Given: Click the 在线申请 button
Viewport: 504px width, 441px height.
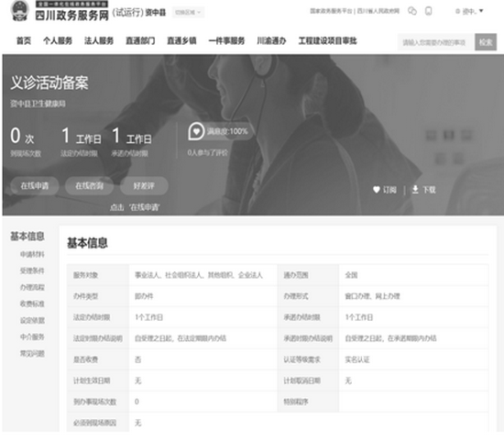Looking at the screenshot, I should [35, 186].
